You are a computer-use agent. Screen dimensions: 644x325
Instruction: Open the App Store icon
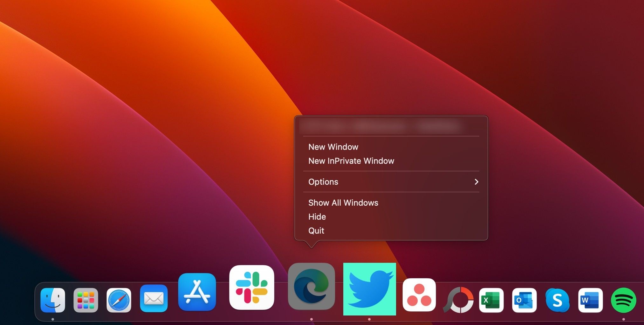[x=197, y=292]
